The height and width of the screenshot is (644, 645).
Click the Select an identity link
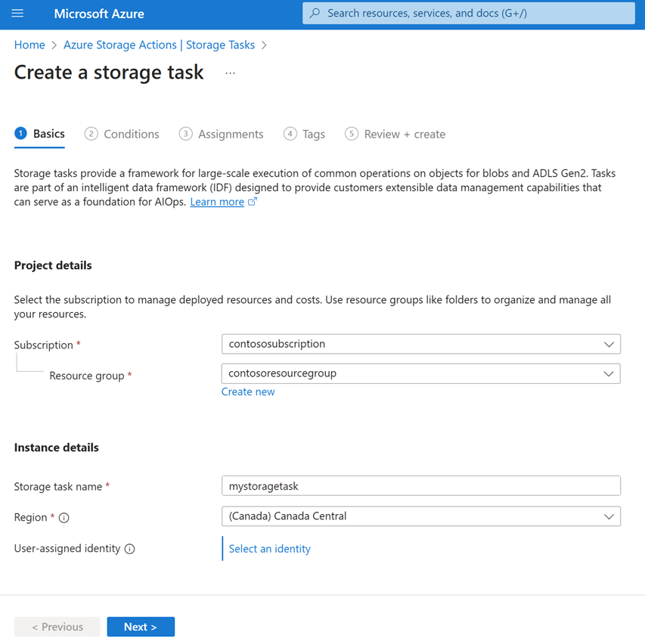269,548
